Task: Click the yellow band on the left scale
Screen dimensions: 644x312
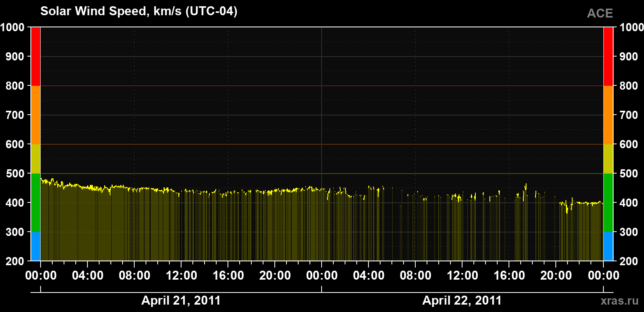Action: [x=36, y=159]
